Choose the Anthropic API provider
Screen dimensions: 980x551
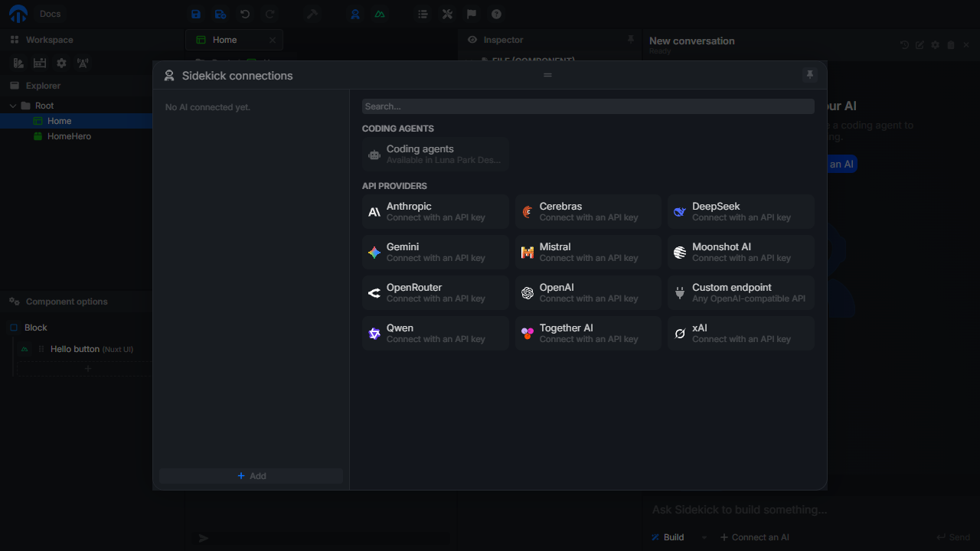pos(436,212)
